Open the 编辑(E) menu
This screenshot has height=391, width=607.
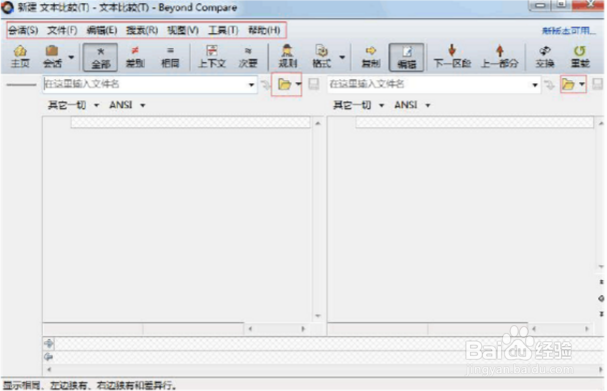pyautogui.click(x=102, y=30)
